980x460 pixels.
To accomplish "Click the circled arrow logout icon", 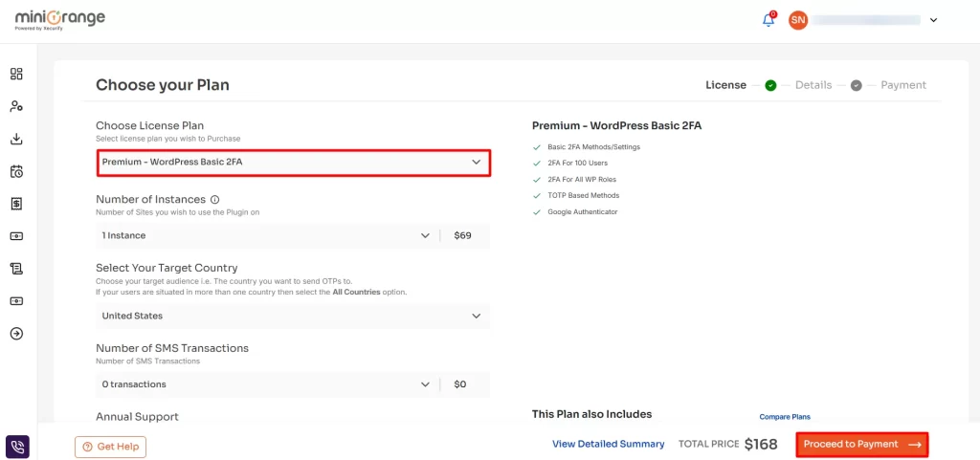I will [x=16, y=334].
